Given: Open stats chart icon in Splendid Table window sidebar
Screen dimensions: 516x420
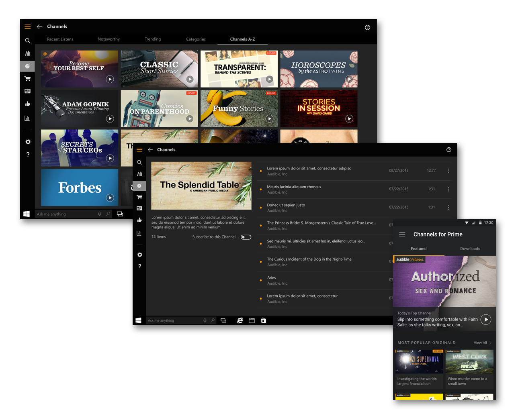Looking at the screenshot, I should [x=139, y=233].
